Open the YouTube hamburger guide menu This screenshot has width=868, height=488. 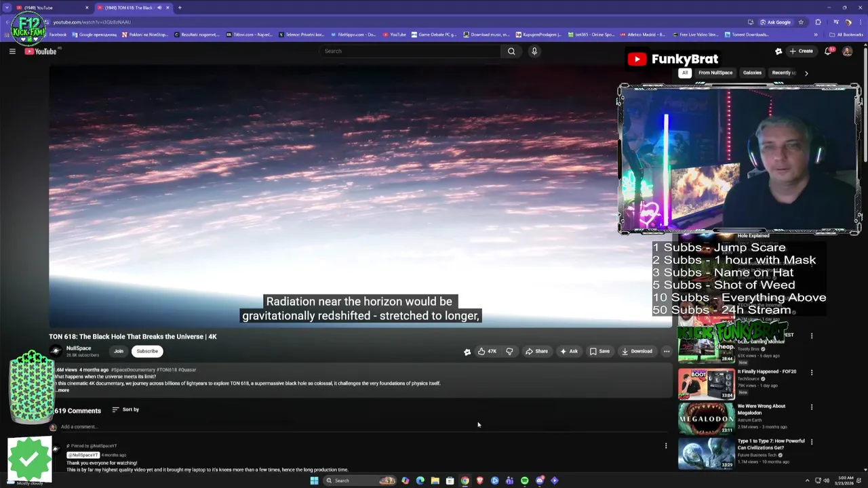coord(12,51)
